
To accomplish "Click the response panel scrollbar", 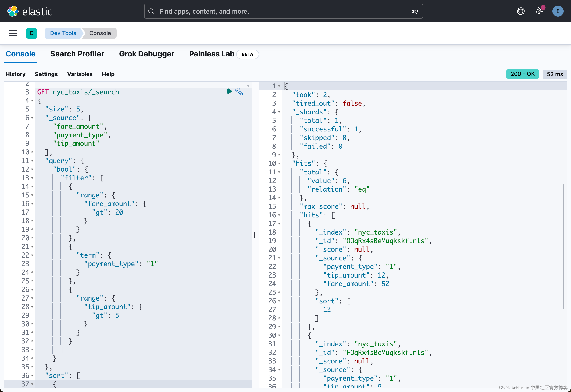I will (x=564, y=246).
